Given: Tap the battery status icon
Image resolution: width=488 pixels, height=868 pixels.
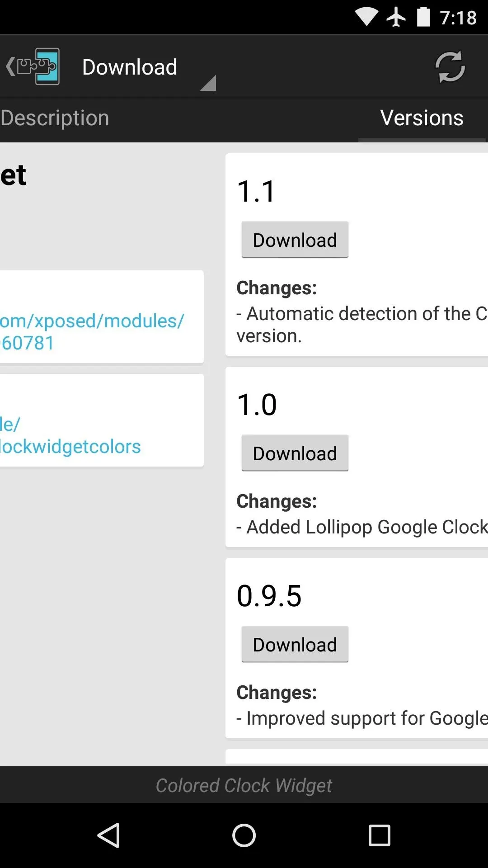Looking at the screenshot, I should point(423,17).
